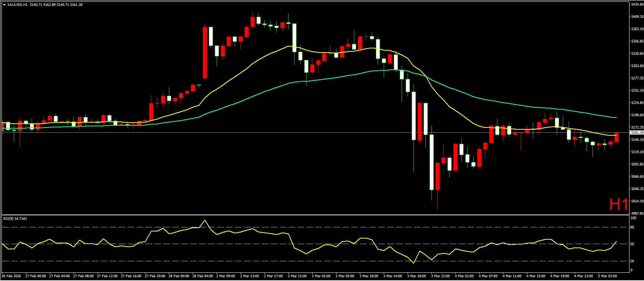Open the chart menu triangle beside XAUUSD,H1
The width and height of the screenshot is (644, 281).
tap(4, 5)
